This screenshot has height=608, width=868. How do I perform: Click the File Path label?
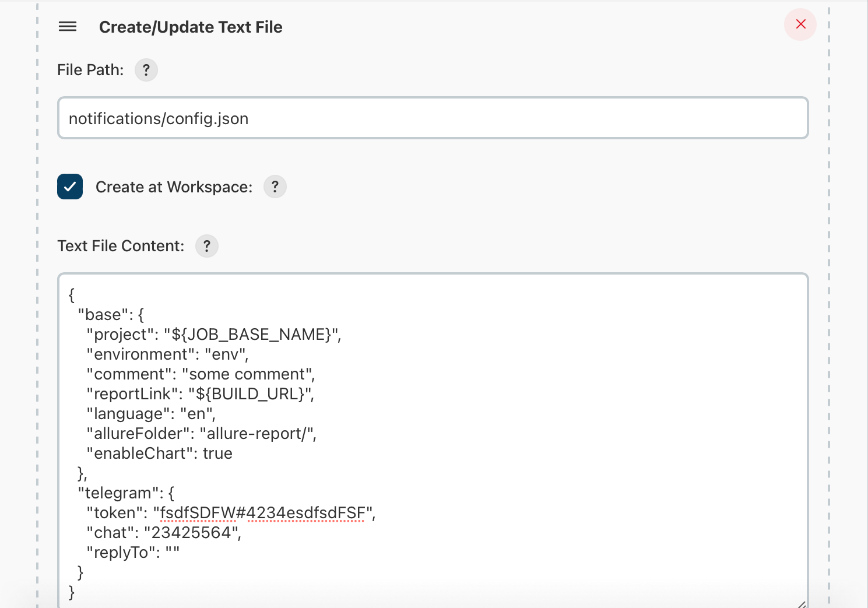(90, 70)
